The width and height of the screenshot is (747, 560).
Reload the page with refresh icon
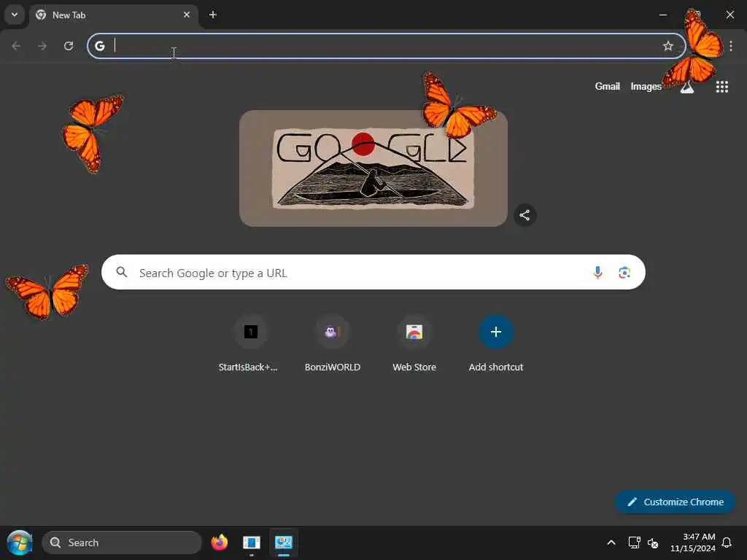69,46
